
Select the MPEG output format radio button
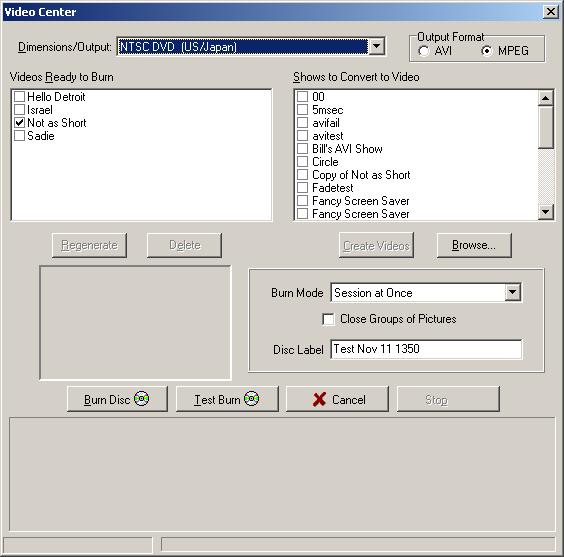click(487, 51)
